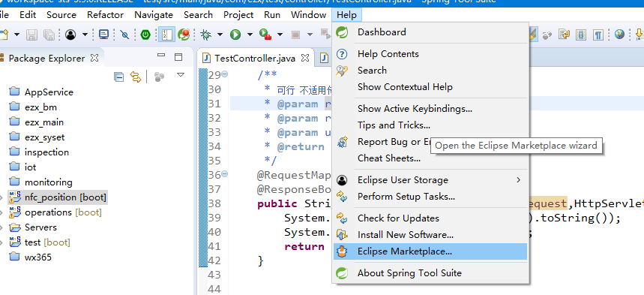
Task: Open the Edit menu
Action: coord(28,15)
